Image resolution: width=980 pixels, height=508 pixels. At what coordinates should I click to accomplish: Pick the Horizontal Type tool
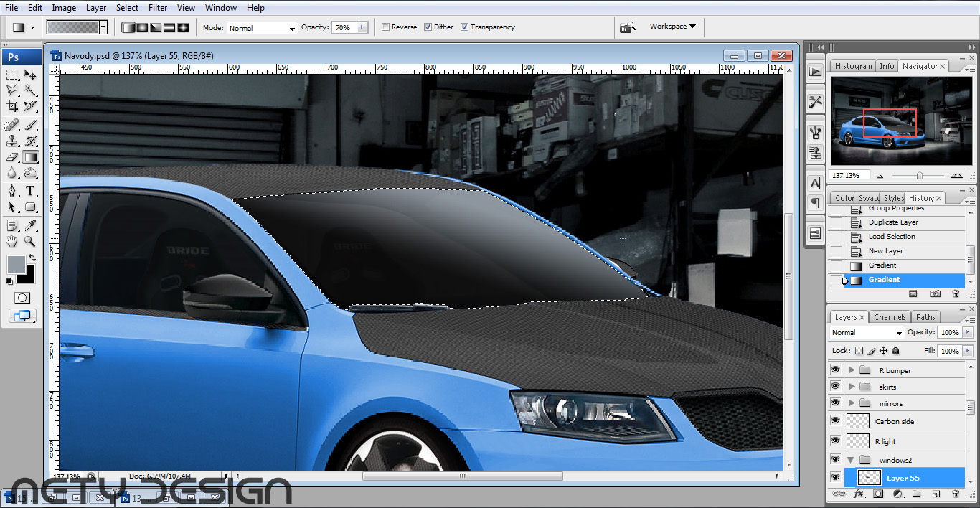(30, 192)
